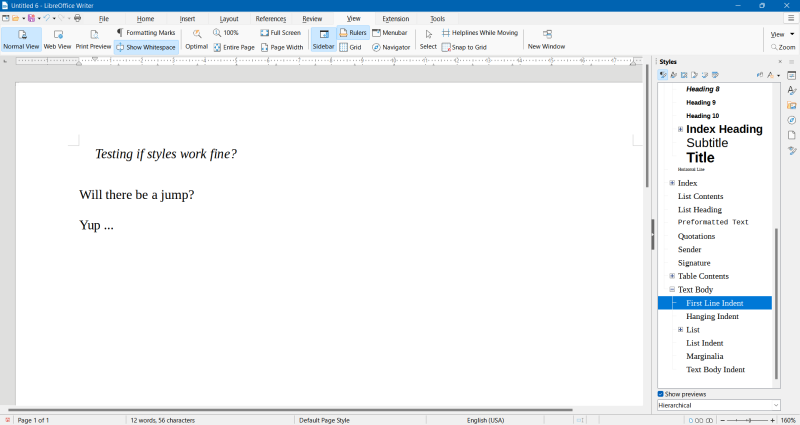Switch to the Layout tab
The image size is (800, 425).
coord(229,19)
